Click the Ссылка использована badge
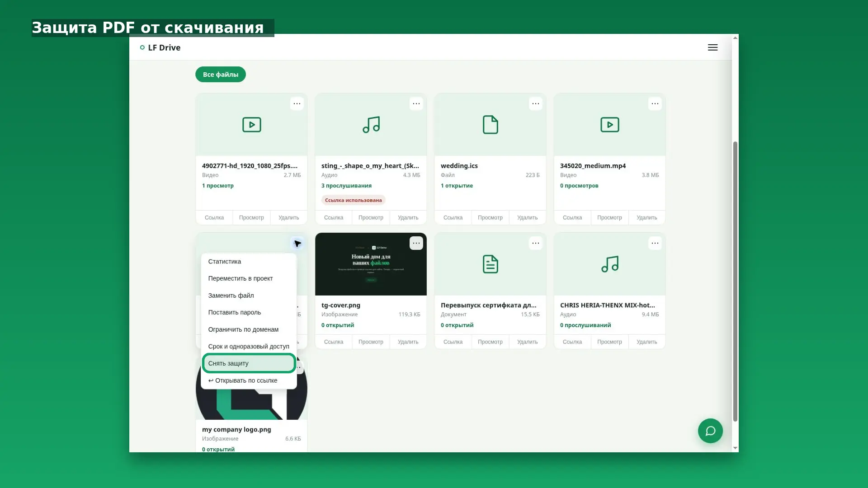The image size is (868, 488). click(354, 200)
